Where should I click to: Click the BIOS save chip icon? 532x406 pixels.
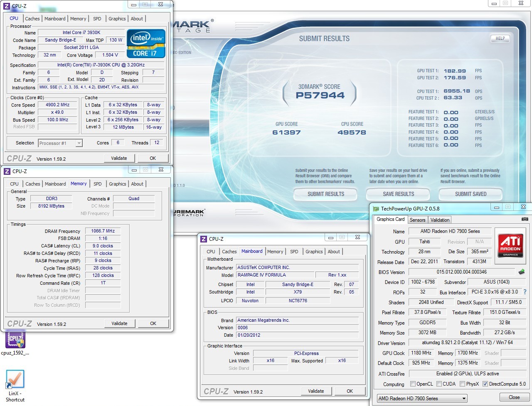522,272
